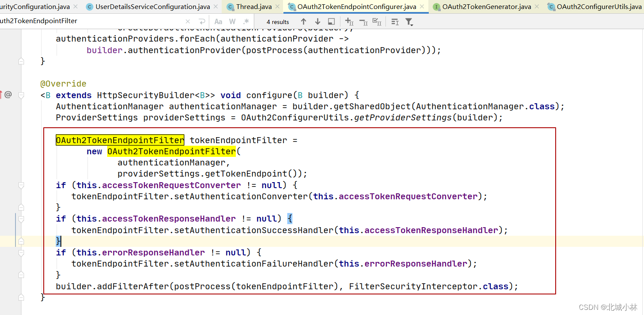Collapse the errorResponseHandler if block
The height and width of the screenshot is (315, 644).
click(21, 252)
